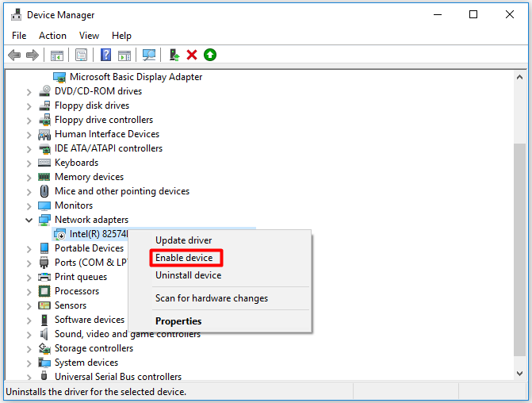Click the Floppy drive controllers icon

44,120
